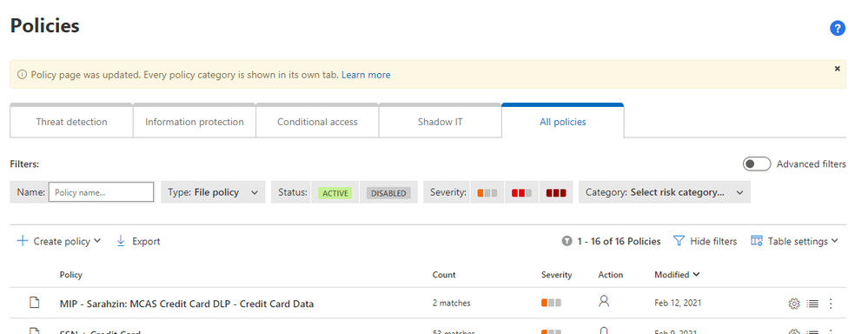Click the filter funnel badge beside policy count

[567, 241]
